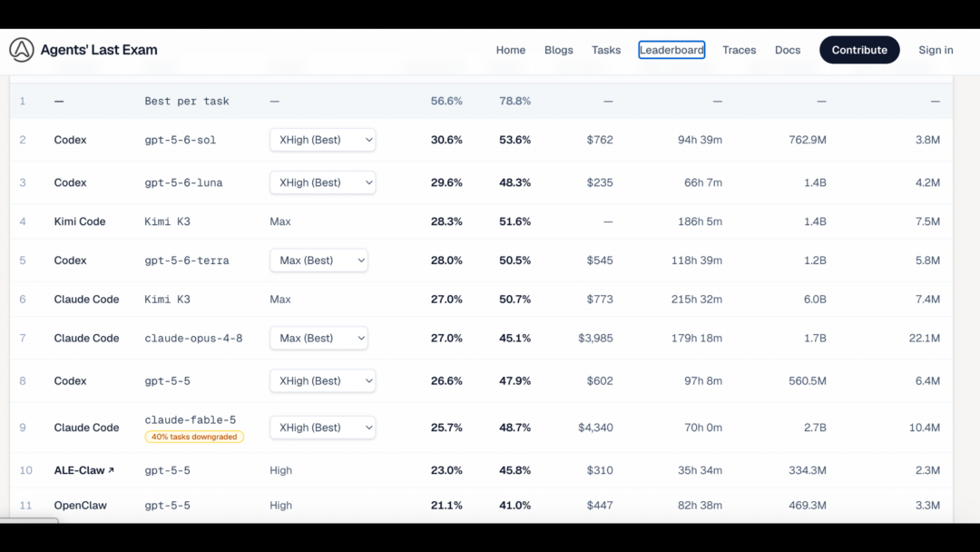Image resolution: width=980 pixels, height=552 pixels.
Task: Click the OpenClaw agent name
Action: (x=81, y=505)
